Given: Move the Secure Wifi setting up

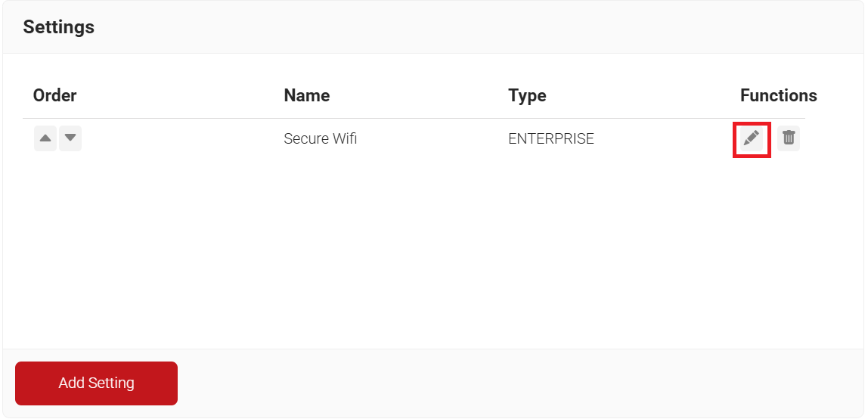Looking at the screenshot, I should (45, 138).
